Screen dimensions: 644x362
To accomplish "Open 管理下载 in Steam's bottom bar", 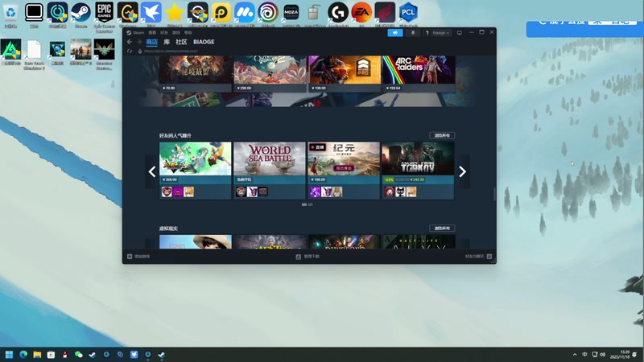I will click(x=308, y=257).
